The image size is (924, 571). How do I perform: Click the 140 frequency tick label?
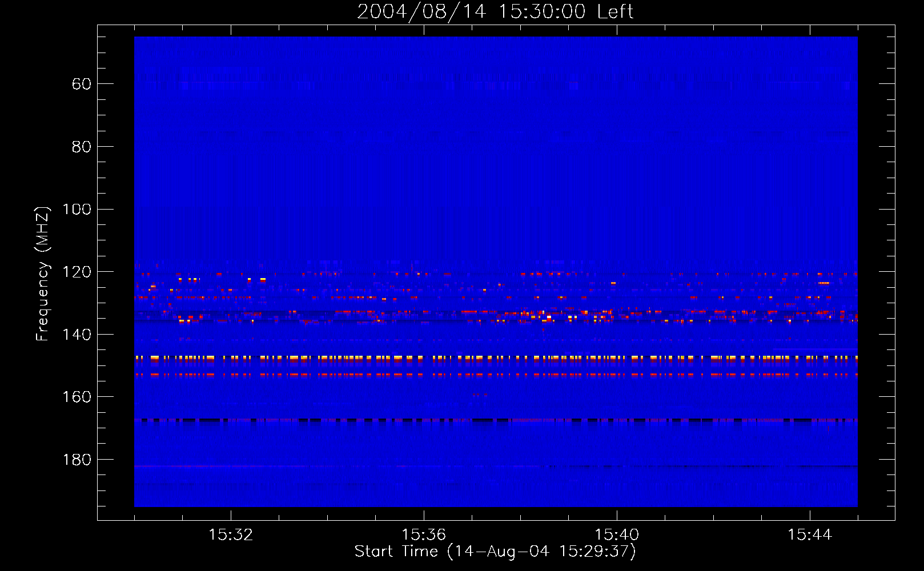[77, 335]
